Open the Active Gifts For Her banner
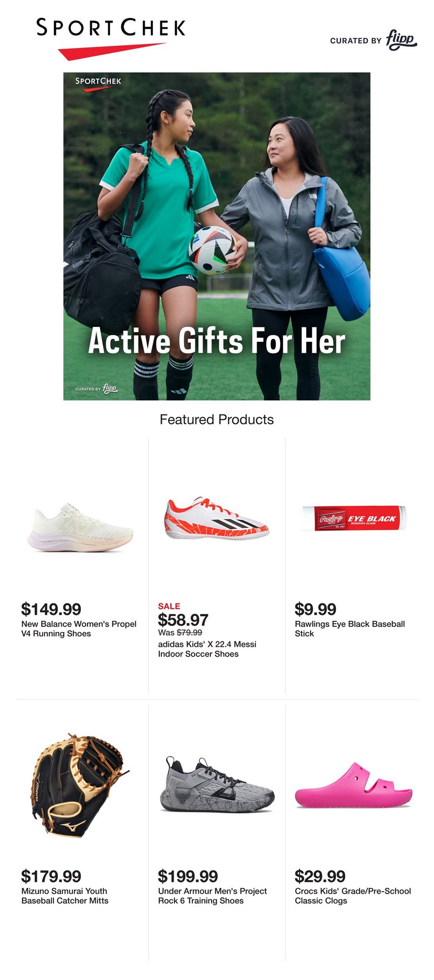Image resolution: width=434 pixels, height=980 pixels. pyautogui.click(x=217, y=236)
